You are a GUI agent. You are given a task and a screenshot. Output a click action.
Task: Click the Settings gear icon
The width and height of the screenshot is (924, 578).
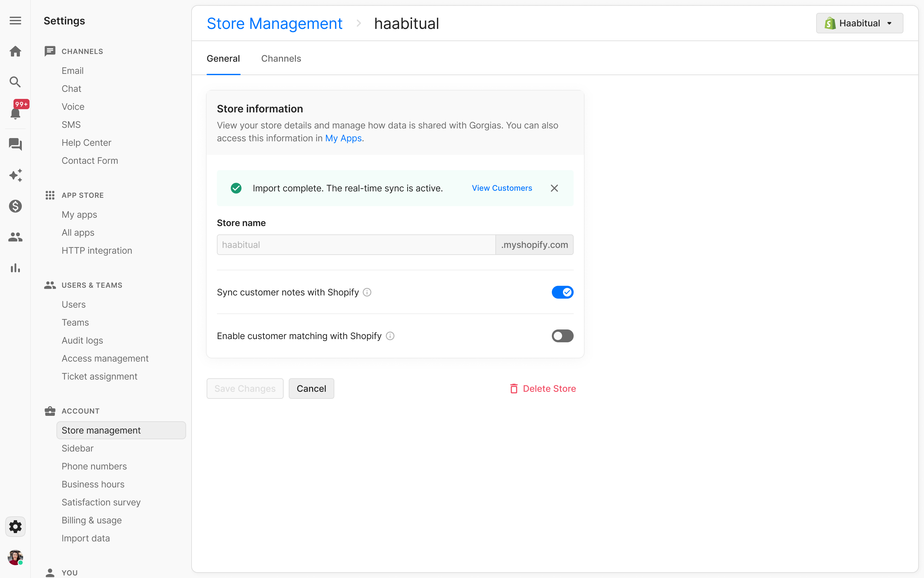coord(15,526)
